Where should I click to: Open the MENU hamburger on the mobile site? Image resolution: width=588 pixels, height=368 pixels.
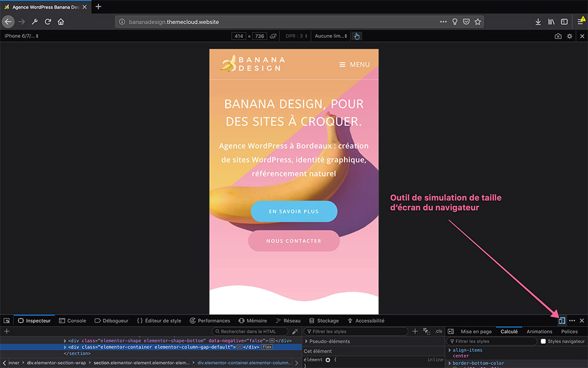click(355, 65)
